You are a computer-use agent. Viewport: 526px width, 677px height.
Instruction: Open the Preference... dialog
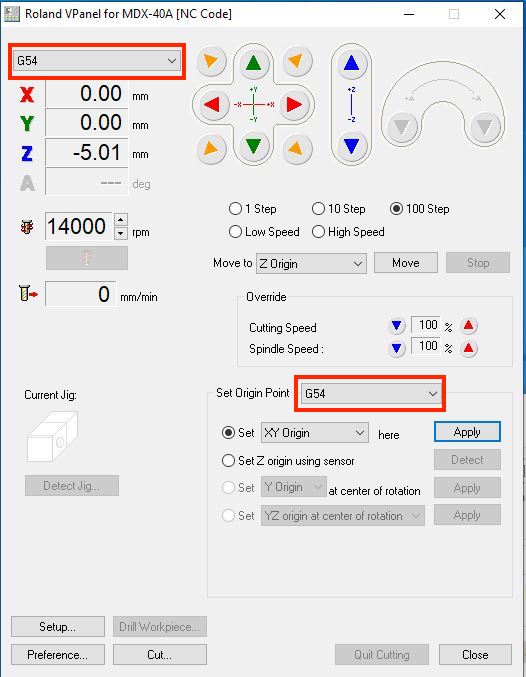coord(57,655)
